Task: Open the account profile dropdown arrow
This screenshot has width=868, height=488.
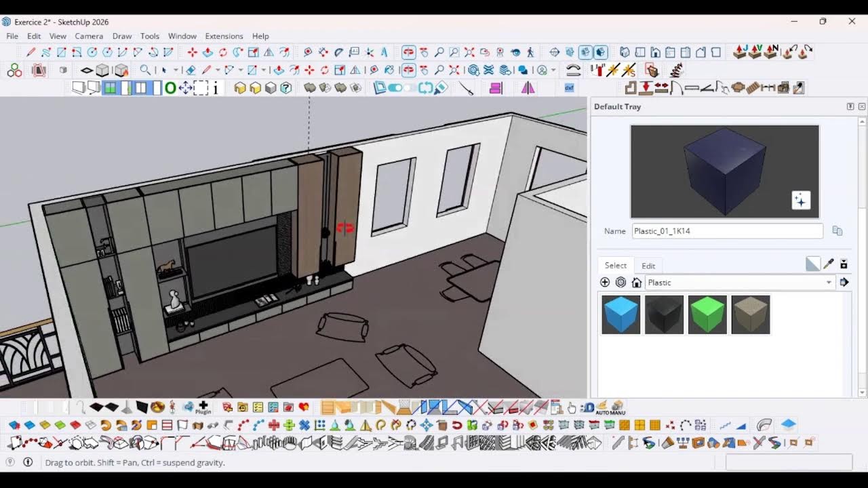Action: pos(553,70)
